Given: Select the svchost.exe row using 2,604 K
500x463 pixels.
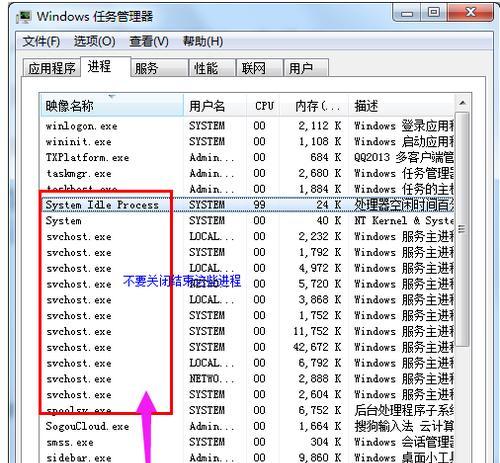Looking at the screenshot, I should [247, 395].
